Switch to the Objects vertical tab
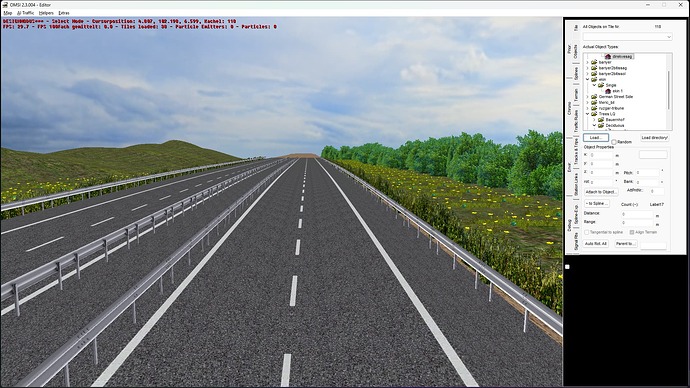This screenshot has height=388, width=690. click(x=576, y=51)
